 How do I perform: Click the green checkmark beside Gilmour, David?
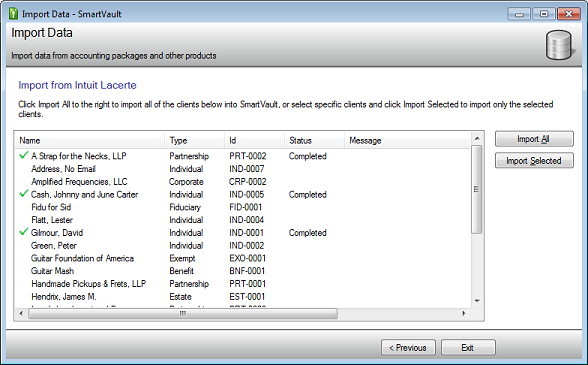(x=24, y=232)
